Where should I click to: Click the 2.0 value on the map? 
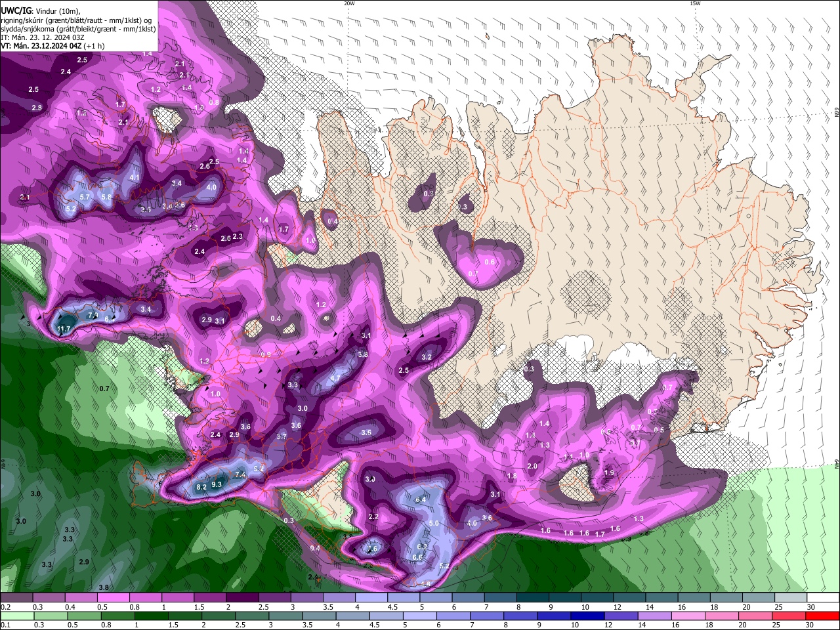[x=532, y=466]
